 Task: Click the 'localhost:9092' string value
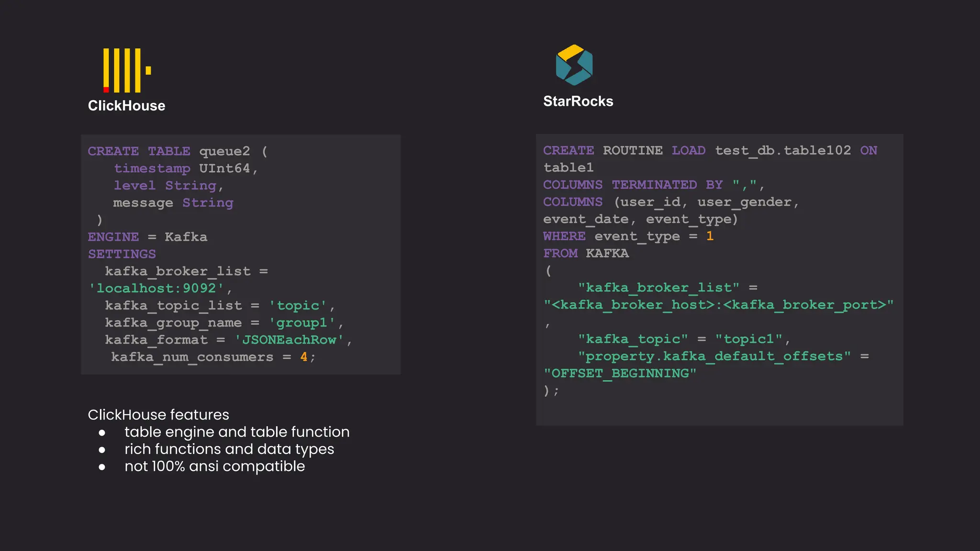pyautogui.click(x=156, y=288)
